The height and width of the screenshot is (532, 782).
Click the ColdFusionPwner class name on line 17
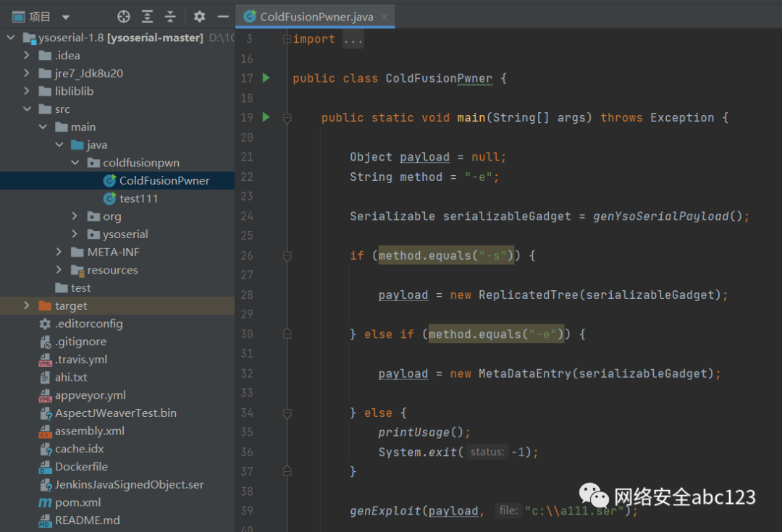pos(439,78)
